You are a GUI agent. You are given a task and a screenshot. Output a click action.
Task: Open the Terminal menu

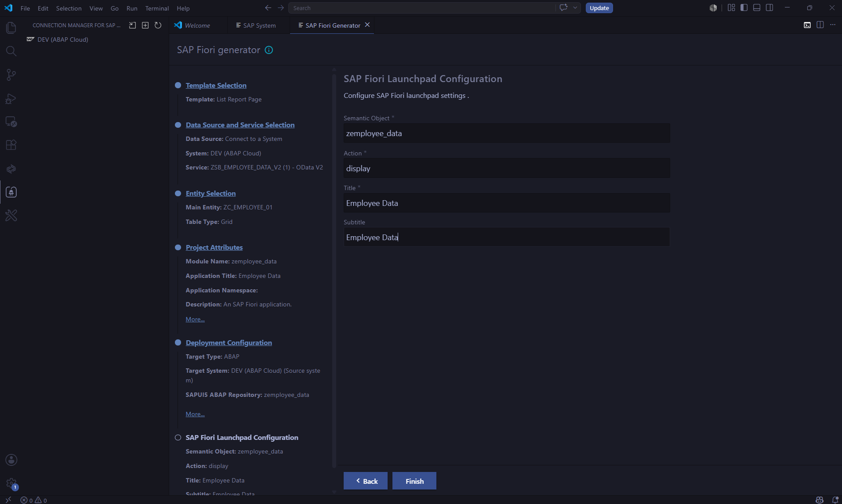(157, 8)
